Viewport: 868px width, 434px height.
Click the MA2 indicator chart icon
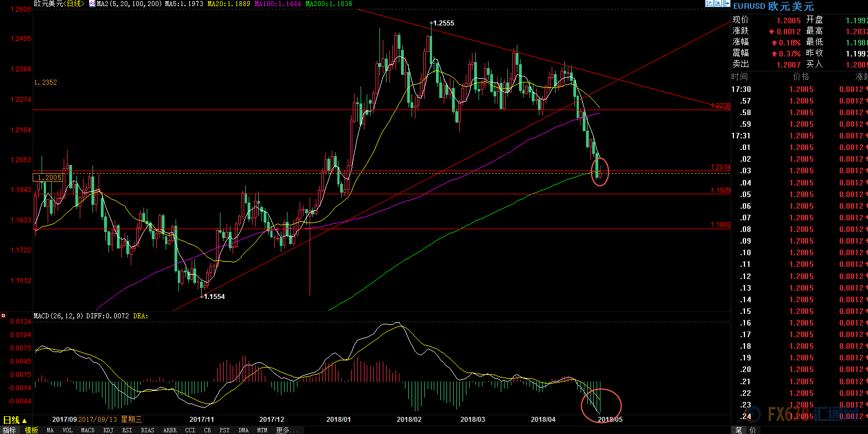point(92,4)
